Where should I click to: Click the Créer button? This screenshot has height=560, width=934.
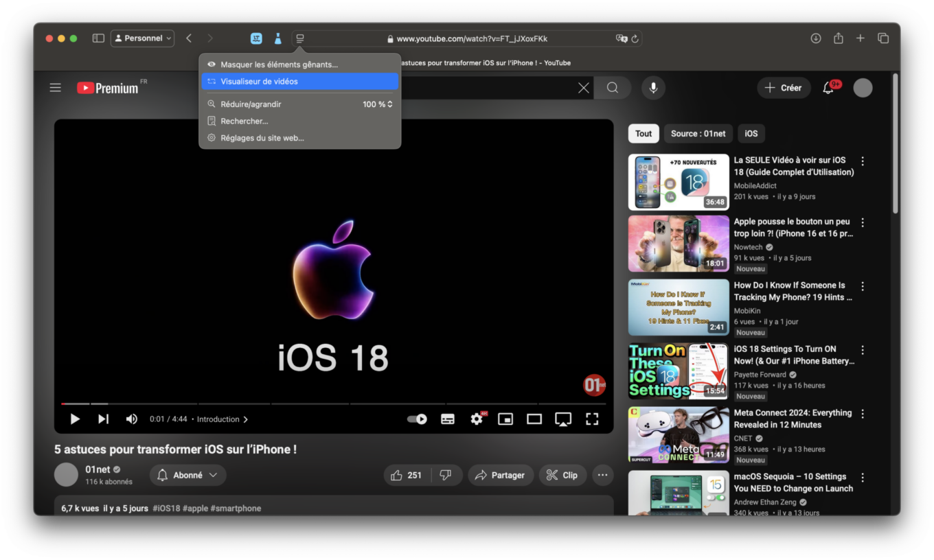pyautogui.click(x=784, y=88)
